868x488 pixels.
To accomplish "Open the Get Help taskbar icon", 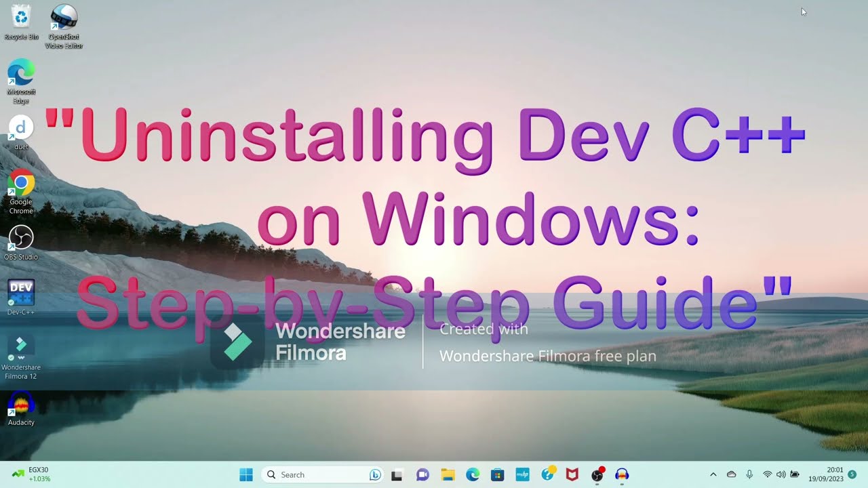I will [x=548, y=474].
